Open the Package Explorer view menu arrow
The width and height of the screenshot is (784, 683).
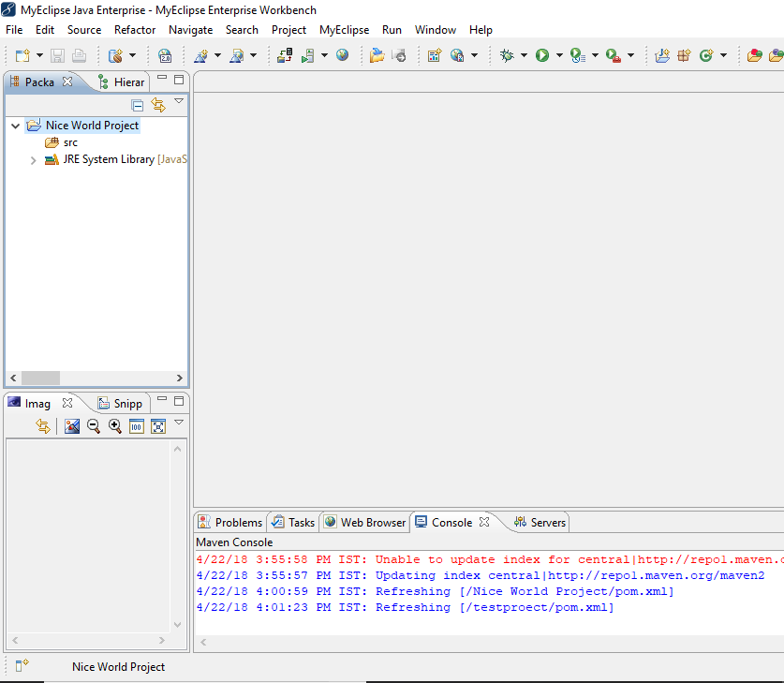point(179,98)
